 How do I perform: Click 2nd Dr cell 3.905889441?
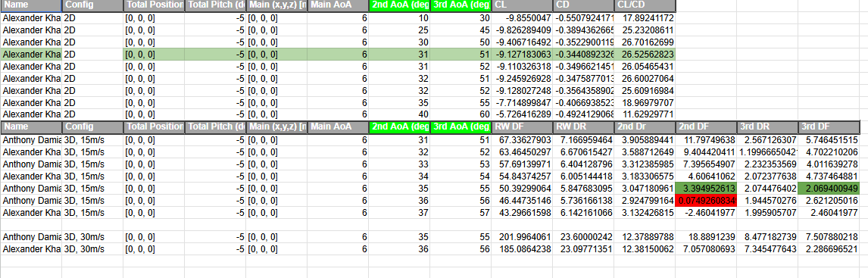[645, 140]
